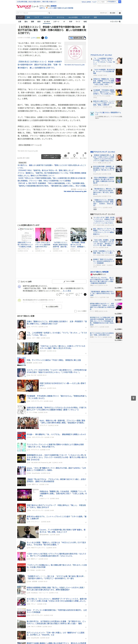Select the 地域 category
Screen dimensions: 138x644
pos(85,21)
